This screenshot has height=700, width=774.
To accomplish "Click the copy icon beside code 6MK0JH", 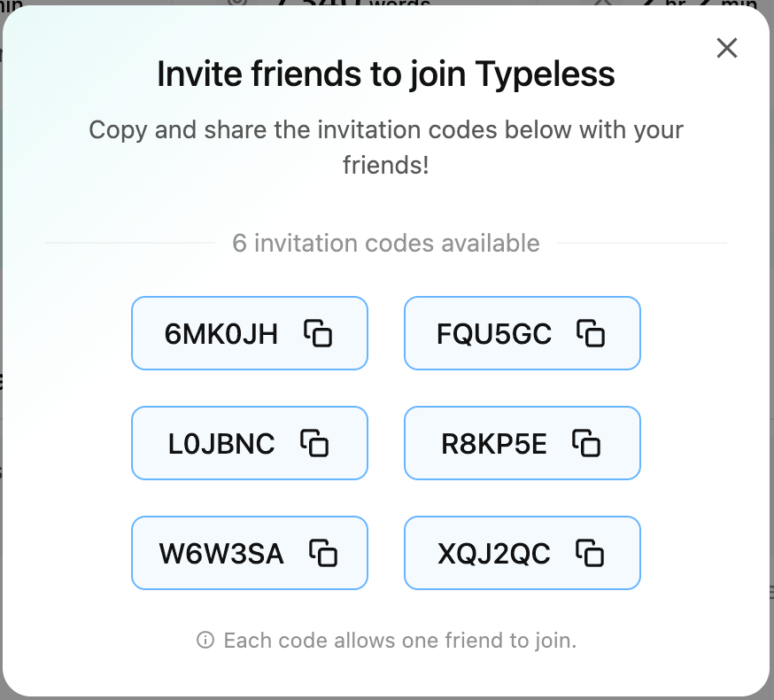I will tap(319, 333).
